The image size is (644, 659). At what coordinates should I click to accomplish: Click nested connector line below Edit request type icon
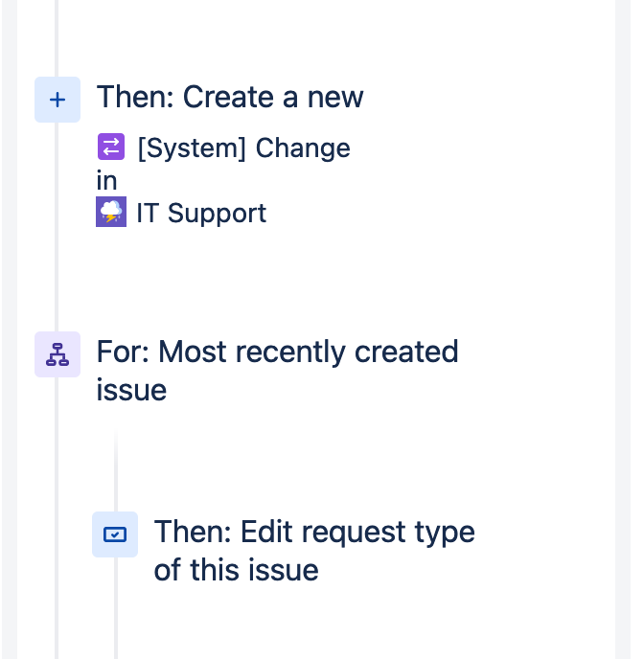coord(116,608)
